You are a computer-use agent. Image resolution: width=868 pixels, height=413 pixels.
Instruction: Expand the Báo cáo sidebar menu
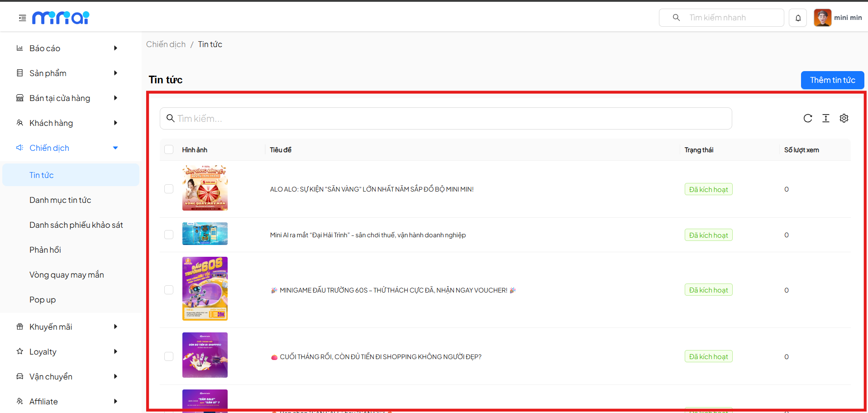click(x=68, y=48)
